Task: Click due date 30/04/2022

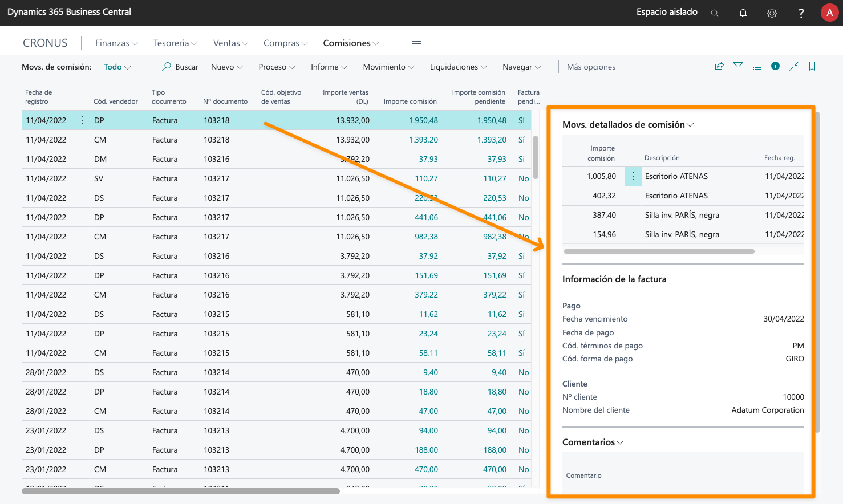Action: 784,319
